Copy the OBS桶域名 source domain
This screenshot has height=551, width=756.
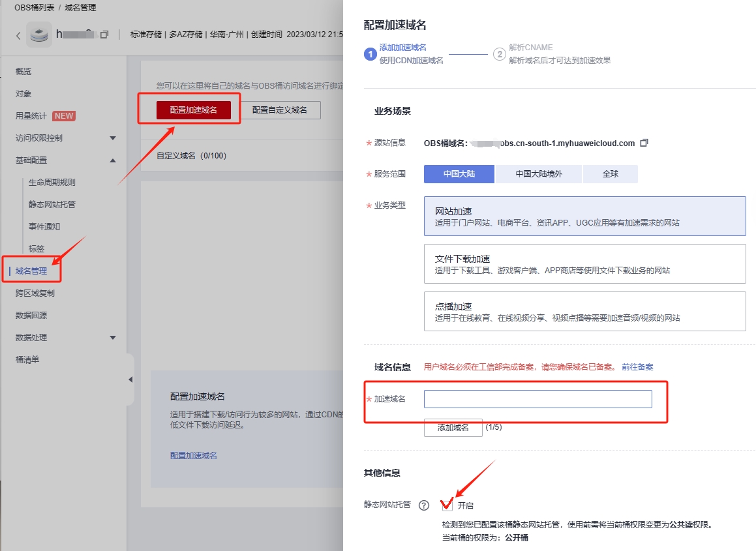coord(644,143)
